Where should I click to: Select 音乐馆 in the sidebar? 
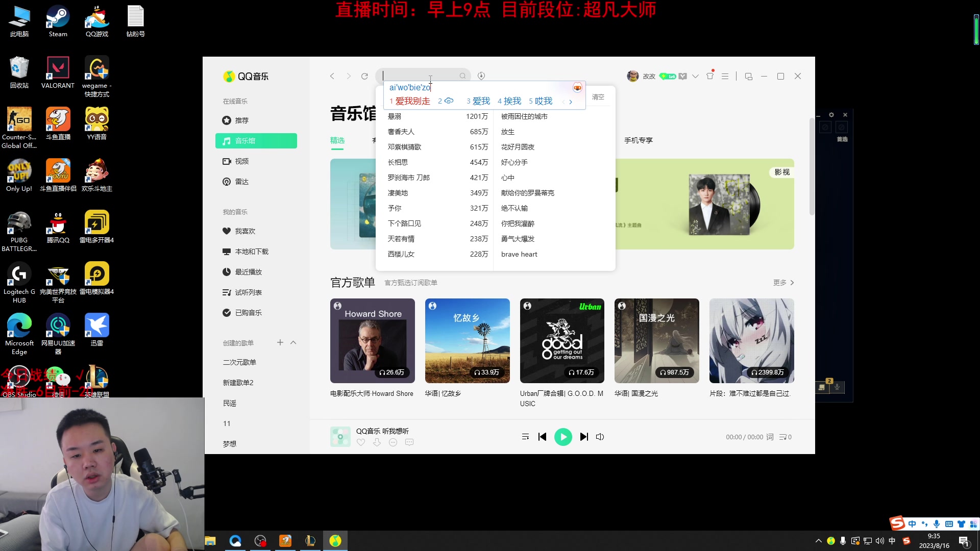pyautogui.click(x=256, y=141)
